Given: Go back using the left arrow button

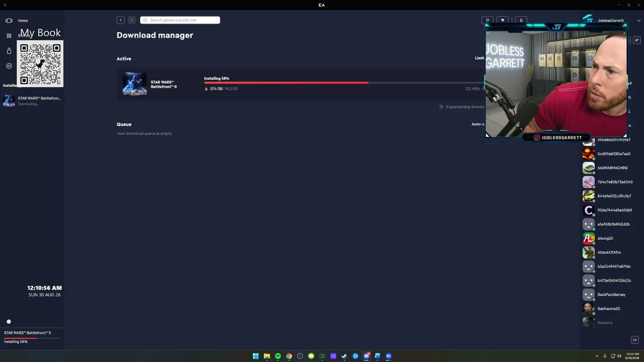Looking at the screenshot, I should click(121, 20).
